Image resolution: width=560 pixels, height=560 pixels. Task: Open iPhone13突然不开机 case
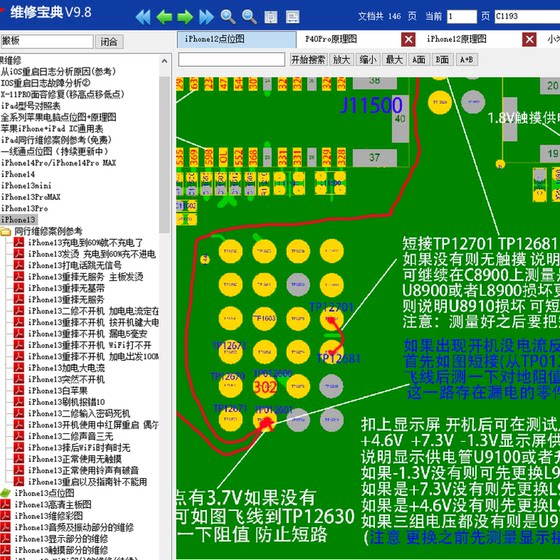pyautogui.click(x=66, y=379)
